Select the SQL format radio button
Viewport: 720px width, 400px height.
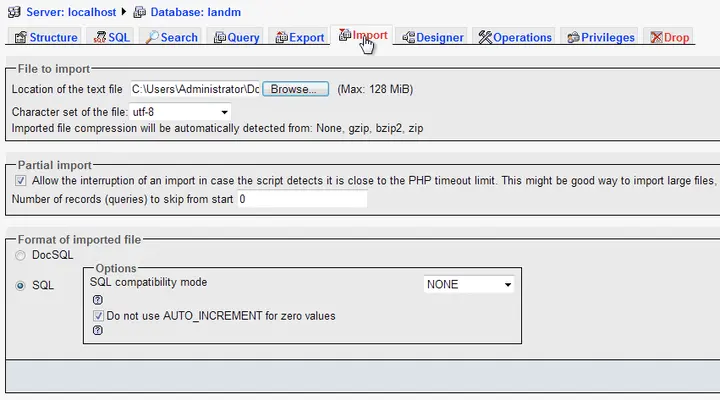point(20,286)
